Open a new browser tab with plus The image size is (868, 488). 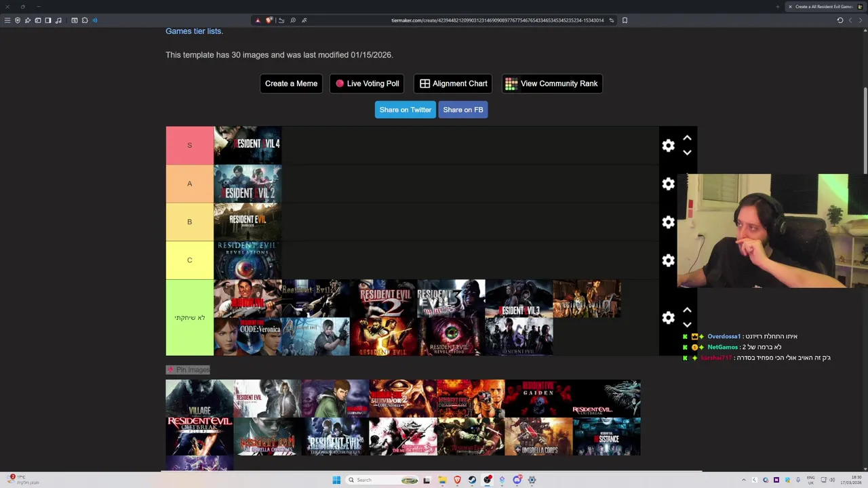[777, 7]
